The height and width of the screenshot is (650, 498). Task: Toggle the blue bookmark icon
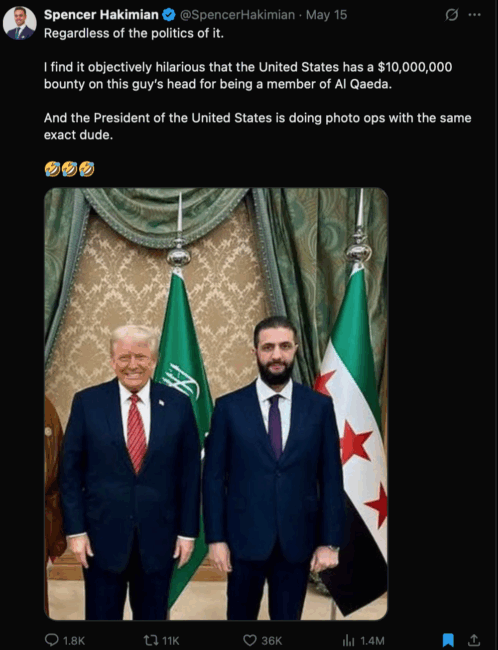point(448,640)
